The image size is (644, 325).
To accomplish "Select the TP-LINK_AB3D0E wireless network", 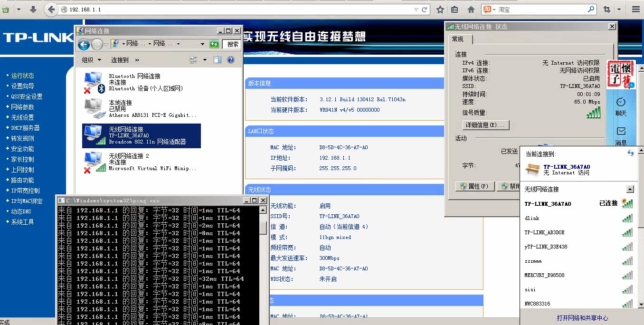I will click(578, 232).
